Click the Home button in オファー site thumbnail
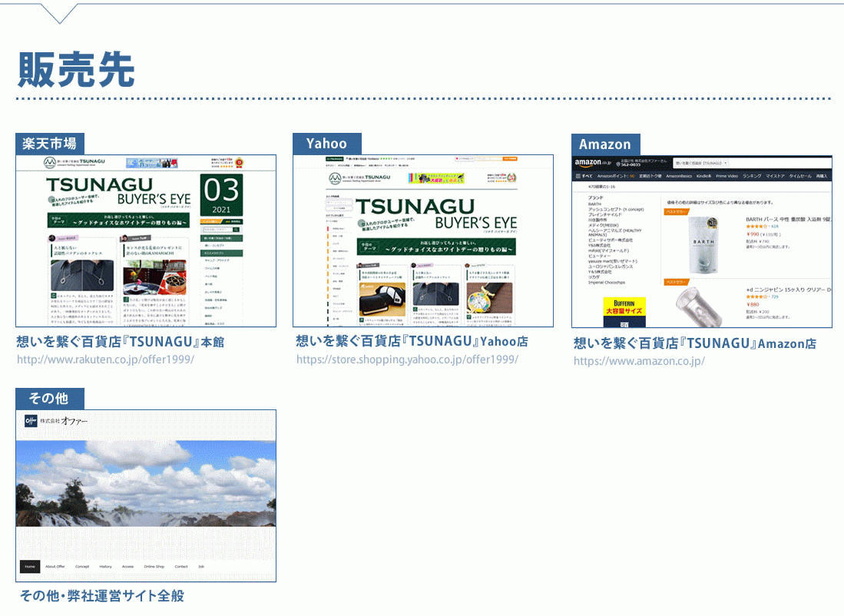 [30, 567]
